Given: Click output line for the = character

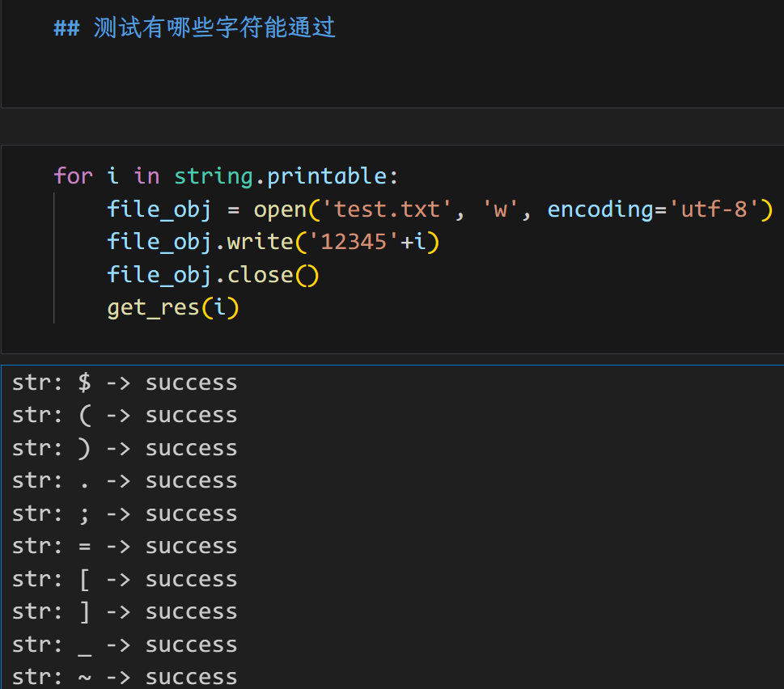Looking at the screenshot, I should (x=125, y=546).
